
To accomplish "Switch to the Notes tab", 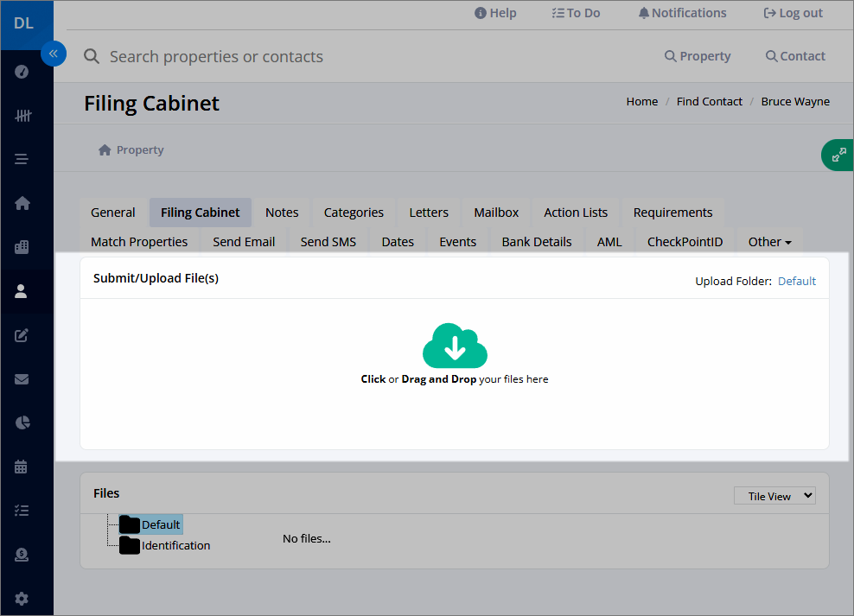I will click(282, 213).
